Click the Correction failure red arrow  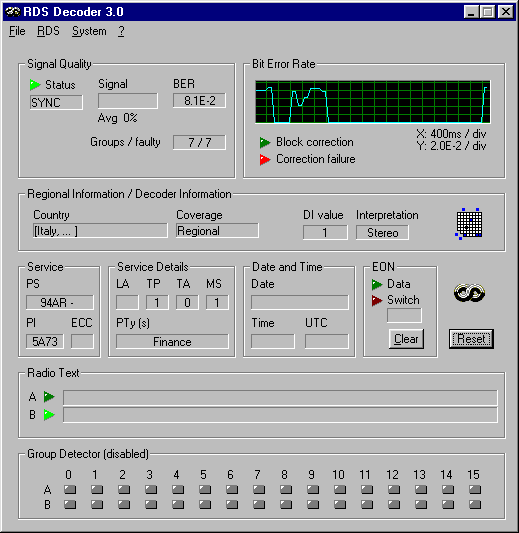(x=265, y=159)
